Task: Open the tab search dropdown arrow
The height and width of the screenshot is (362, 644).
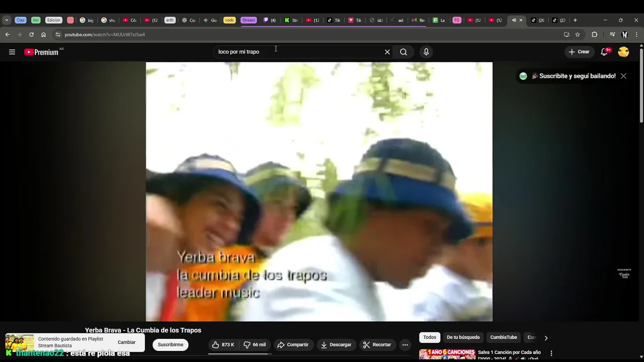Action: (x=7, y=20)
